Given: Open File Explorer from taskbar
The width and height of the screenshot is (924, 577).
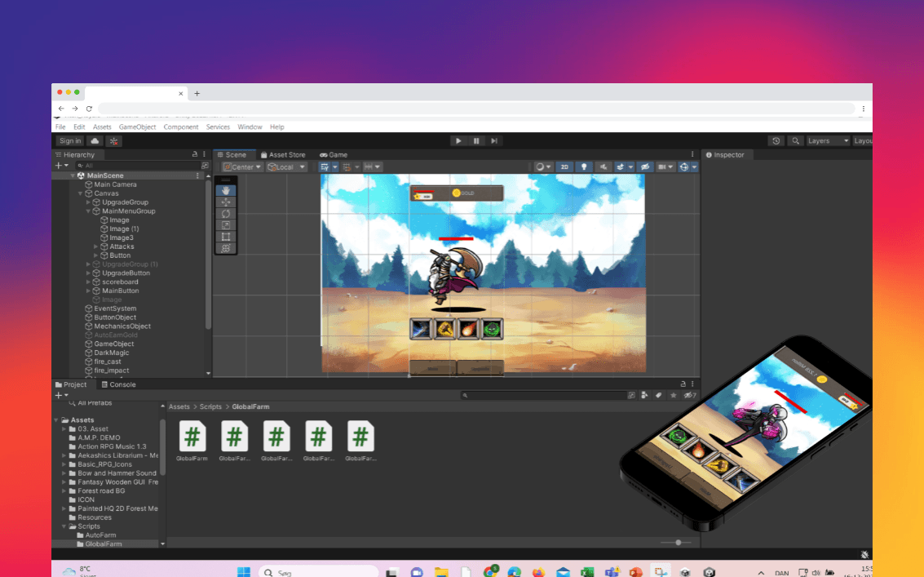Looking at the screenshot, I should [441, 571].
